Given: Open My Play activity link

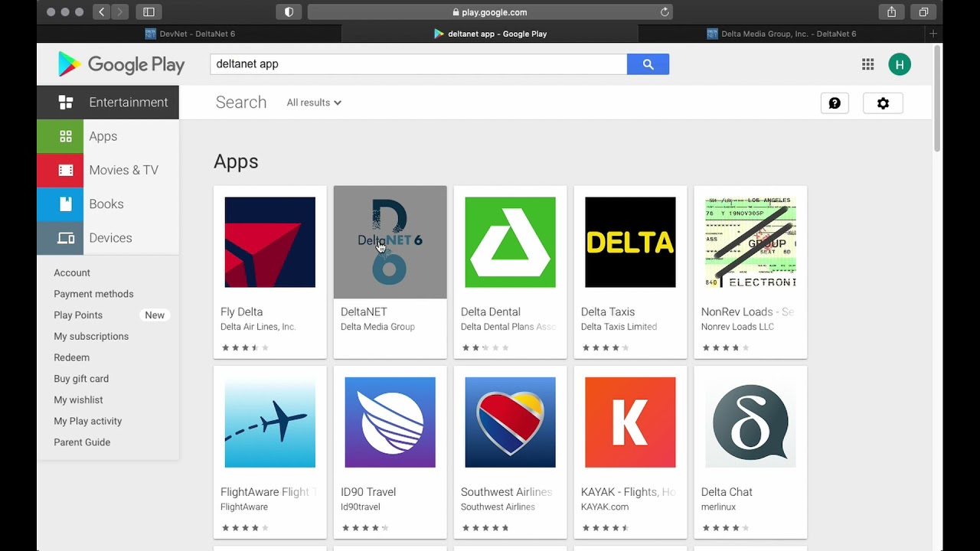Looking at the screenshot, I should point(87,421).
